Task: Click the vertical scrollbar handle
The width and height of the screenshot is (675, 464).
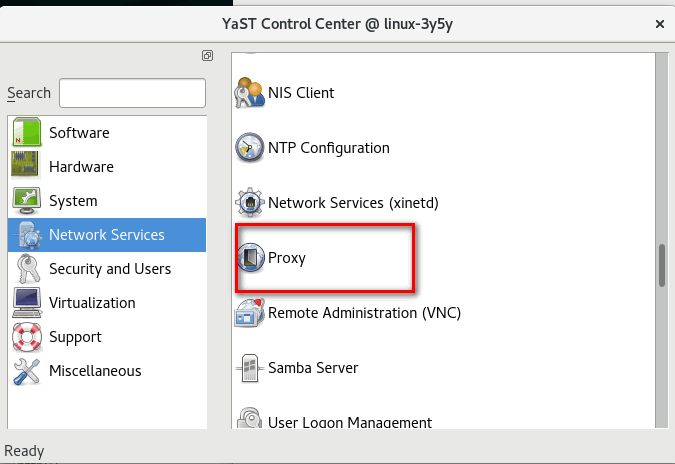Action: click(662, 266)
